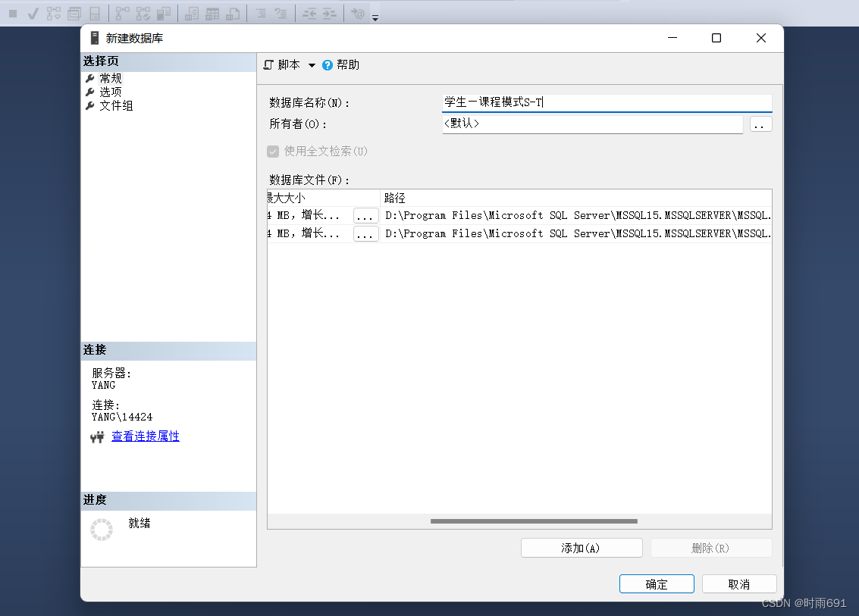Click the Parse checkmark icon in background toolbar
The height and width of the screenshot is (616, 859).
(x=33, y=14)
